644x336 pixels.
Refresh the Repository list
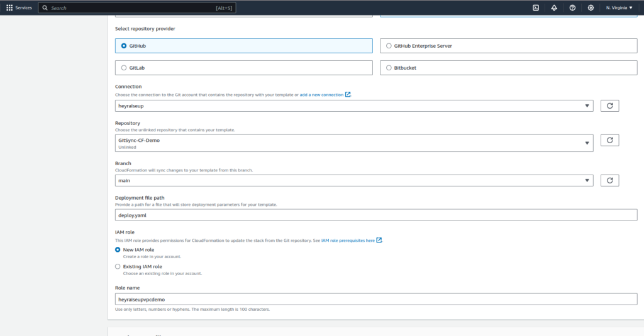(609, 140)
